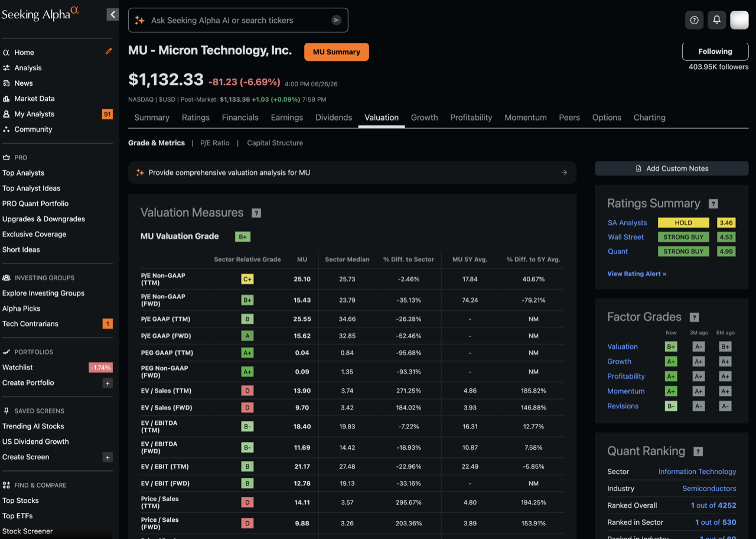Click the Semiconductors industry link

click(709, 489)
